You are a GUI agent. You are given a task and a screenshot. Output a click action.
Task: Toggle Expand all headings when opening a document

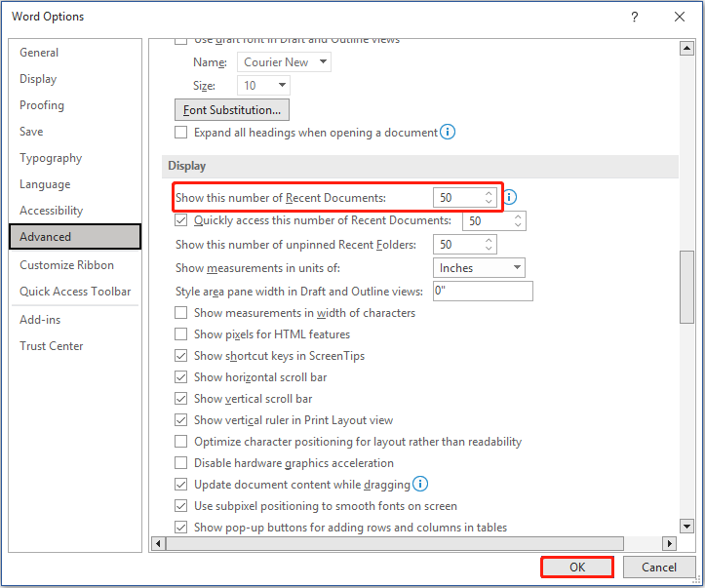[x=180, y=133]
